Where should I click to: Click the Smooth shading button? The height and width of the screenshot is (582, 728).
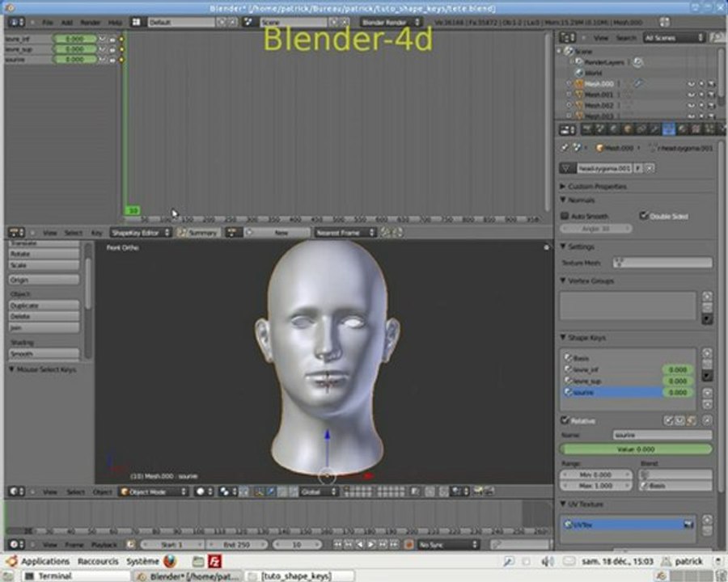(x=44, y=354)
